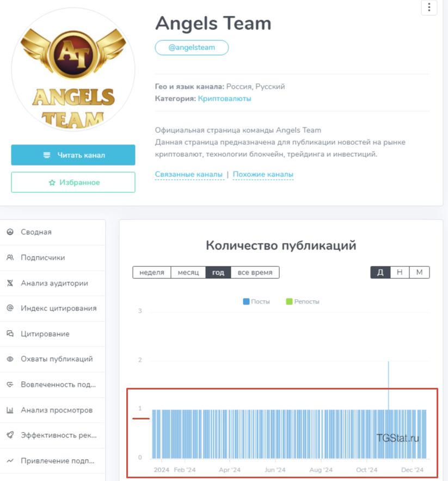The height and width of the screenshot is (481, 448).
Task: Open the three-dot options menu
Action: point(429,7)
